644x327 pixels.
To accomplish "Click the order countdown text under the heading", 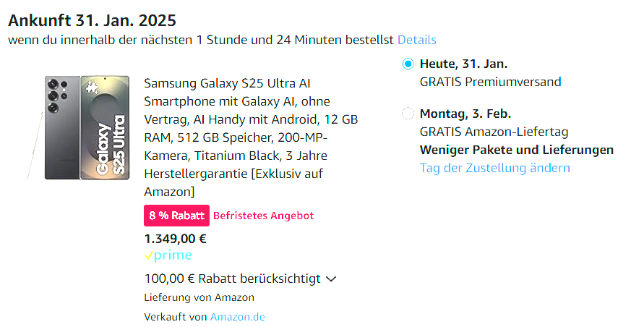I will [x=201, y=40].
